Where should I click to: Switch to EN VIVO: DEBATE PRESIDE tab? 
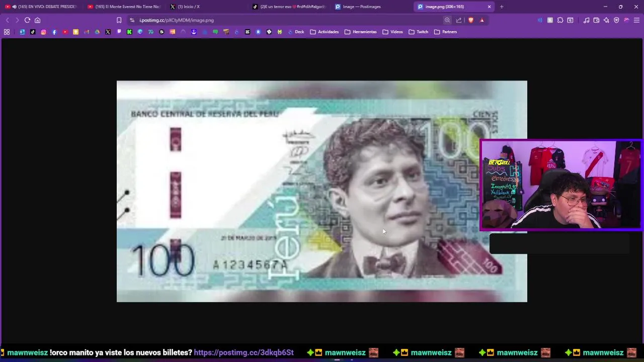point(41,7)
